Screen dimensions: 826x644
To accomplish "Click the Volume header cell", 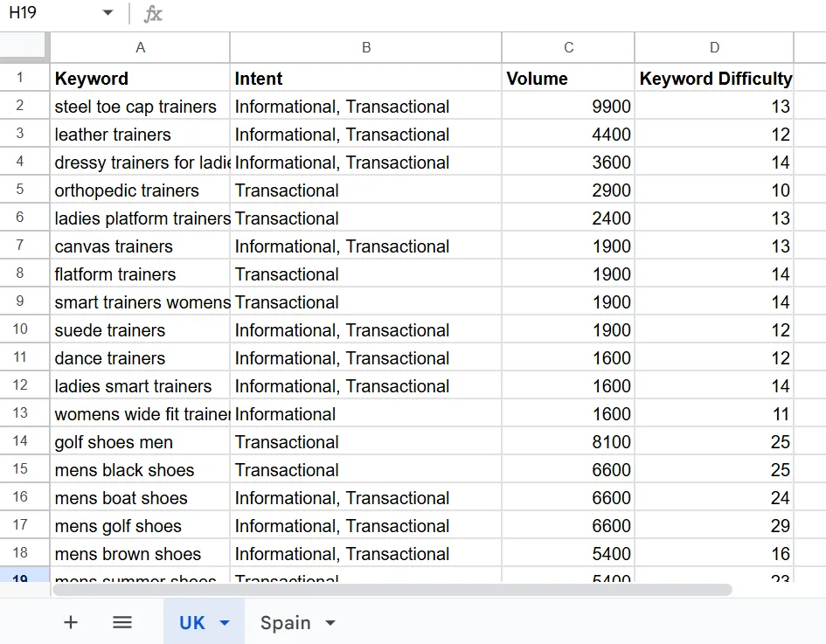I will (568, 79).
